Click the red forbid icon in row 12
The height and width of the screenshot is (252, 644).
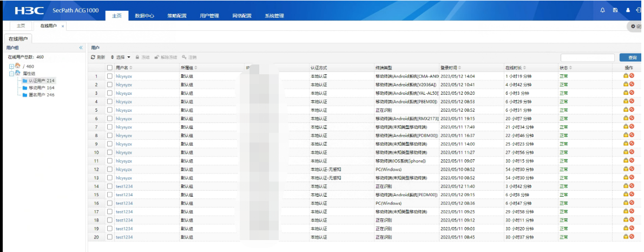tap(632, 169)
